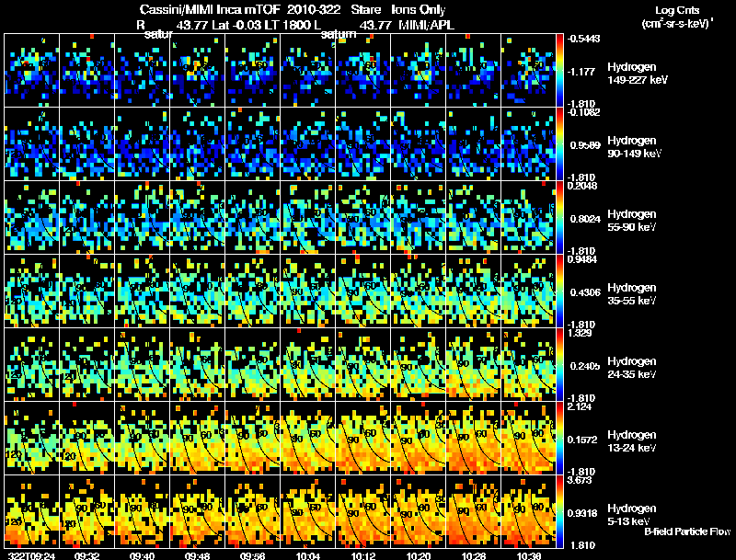Click the 1.329 color scale value
Image resolution: width=736 pixels, height=560 pixels.
(x=581, y=333)
